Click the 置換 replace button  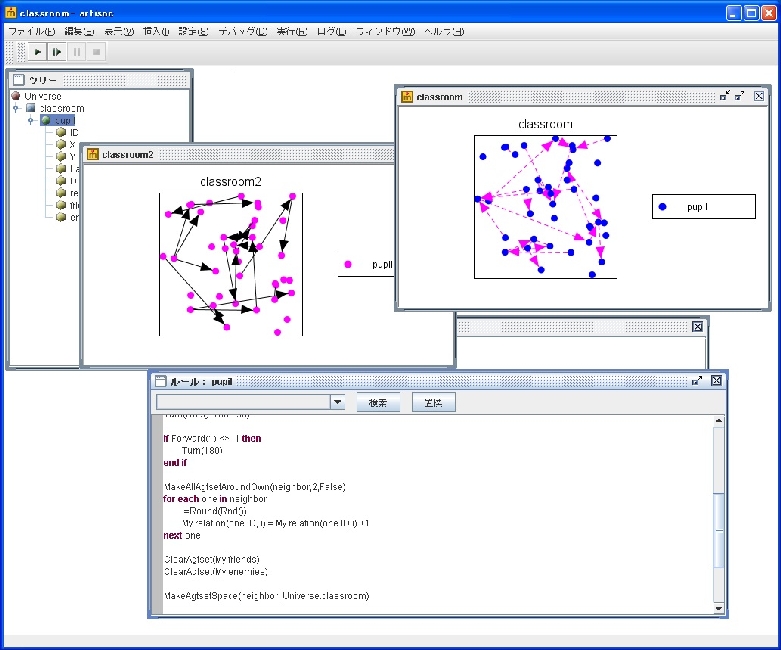click(x=433, y=402)
